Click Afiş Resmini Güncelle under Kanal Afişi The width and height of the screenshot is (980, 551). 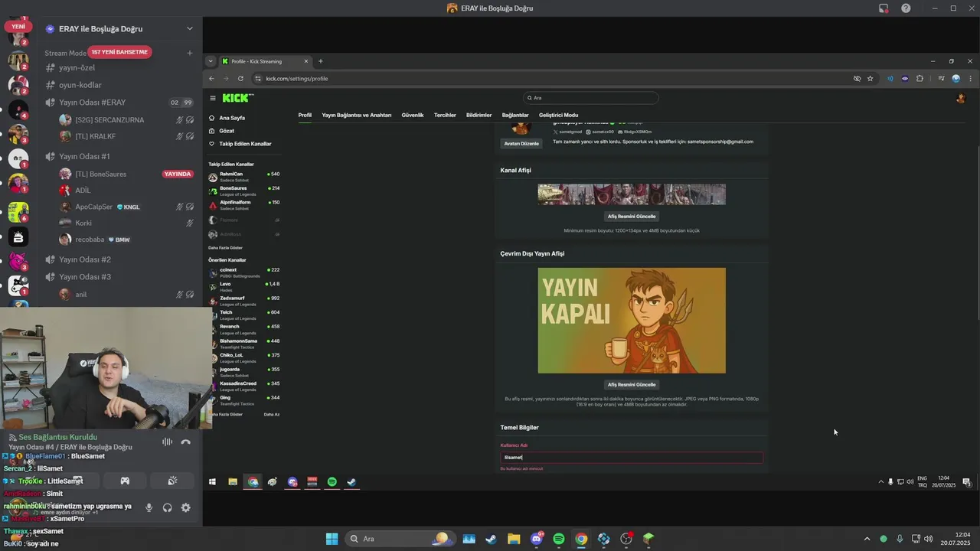point(632,217)
